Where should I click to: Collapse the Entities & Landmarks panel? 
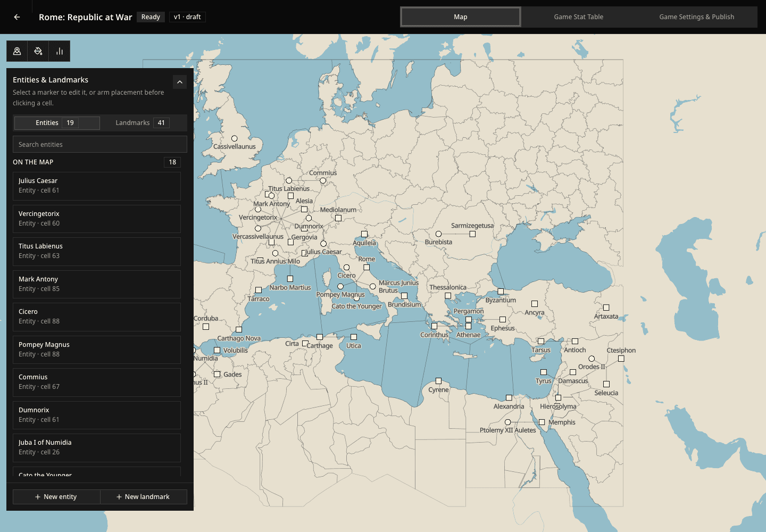click(180, 82)
